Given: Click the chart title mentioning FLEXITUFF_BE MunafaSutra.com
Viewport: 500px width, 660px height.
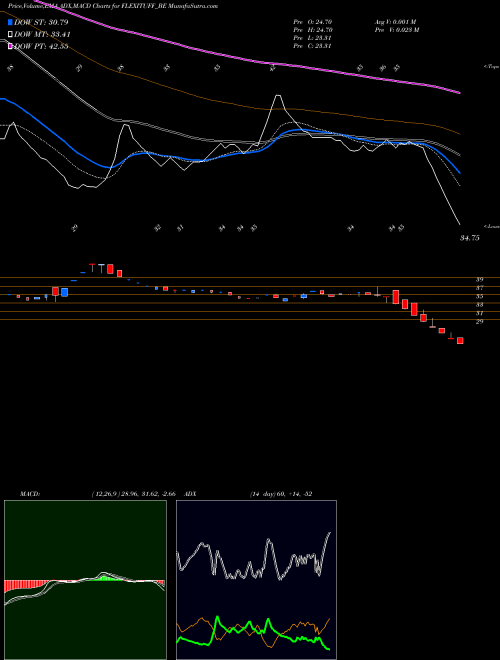Looking at the screenshot, I should [113, 6].
